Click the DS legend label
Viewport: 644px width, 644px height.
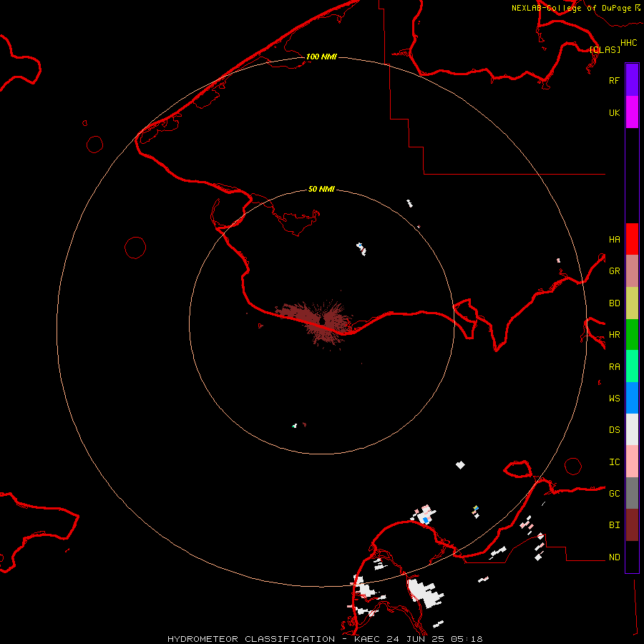pyautogui.click(x=614, y=429)
